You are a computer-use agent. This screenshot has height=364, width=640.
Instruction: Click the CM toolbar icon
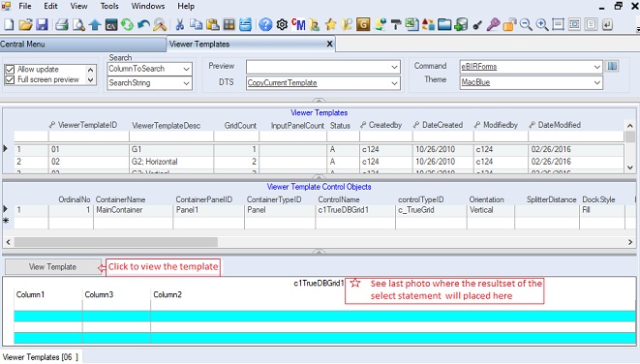pyautogui.click(x=298, y=25)
